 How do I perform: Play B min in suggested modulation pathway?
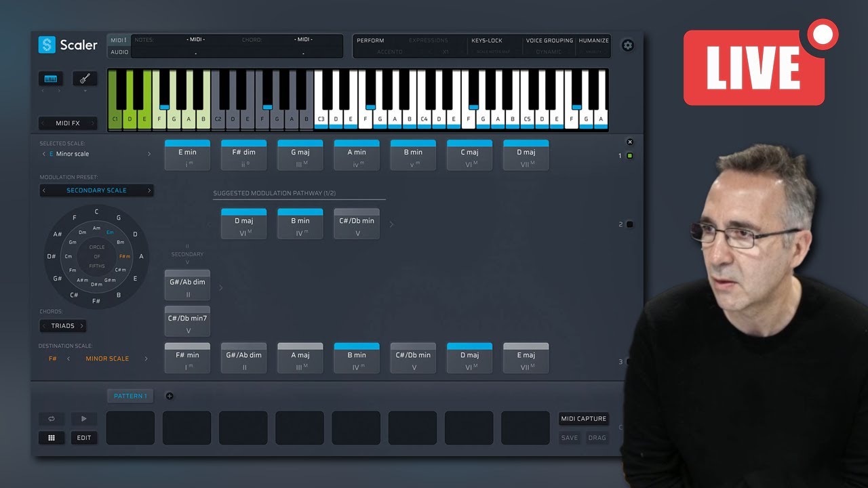coord(300,224)
